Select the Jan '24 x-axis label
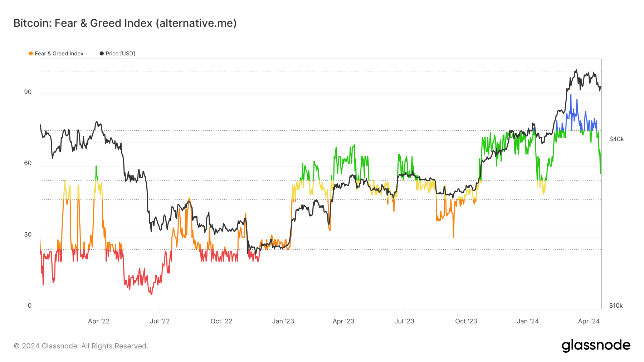Viewport: 644px width, 362px height. [528, 321]
